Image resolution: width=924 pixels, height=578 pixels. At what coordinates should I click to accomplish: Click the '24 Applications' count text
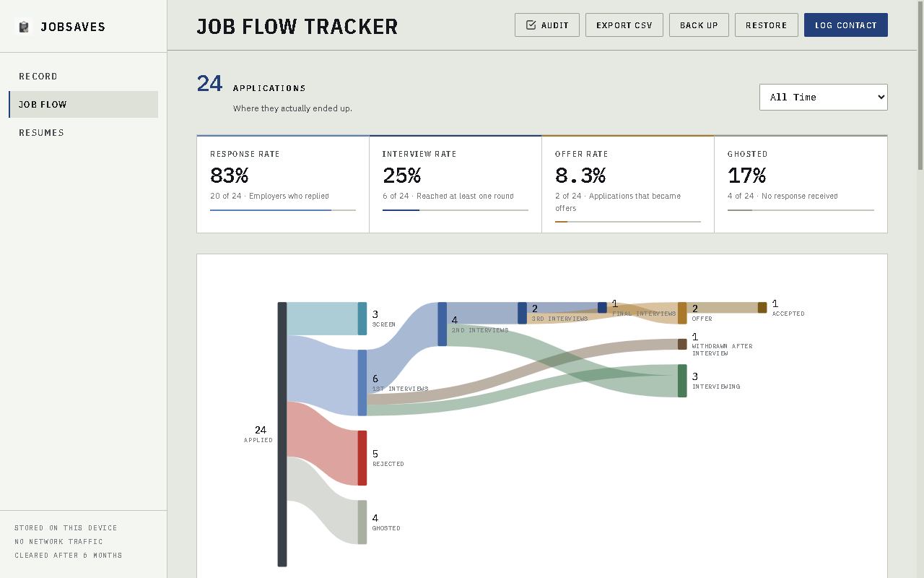[251, 84]
